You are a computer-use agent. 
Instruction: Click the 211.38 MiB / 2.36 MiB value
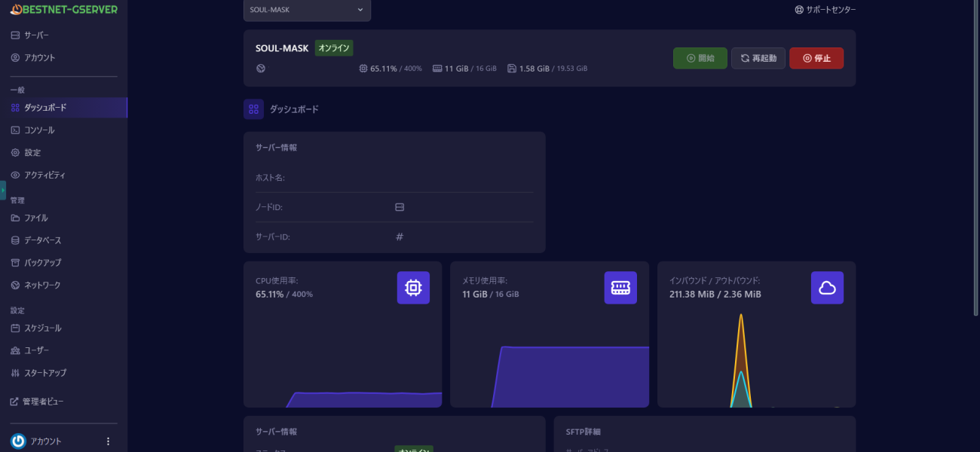point(715,295)
